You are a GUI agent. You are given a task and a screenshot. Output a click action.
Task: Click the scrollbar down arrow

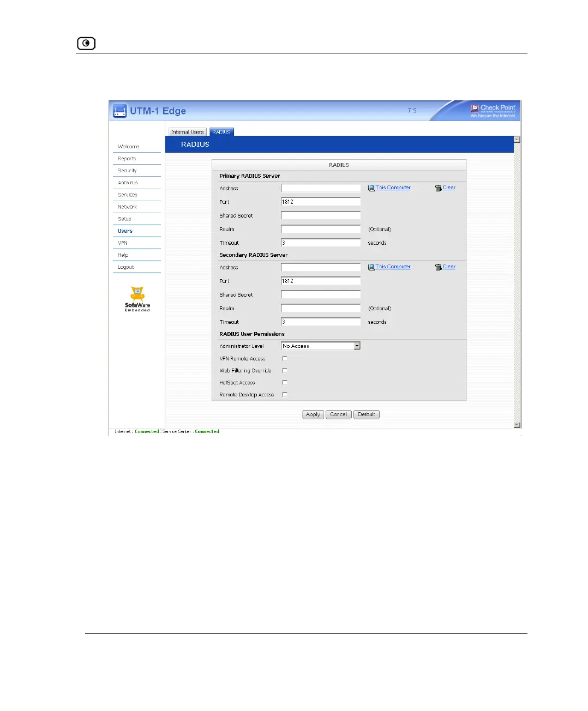coord(517,425)
